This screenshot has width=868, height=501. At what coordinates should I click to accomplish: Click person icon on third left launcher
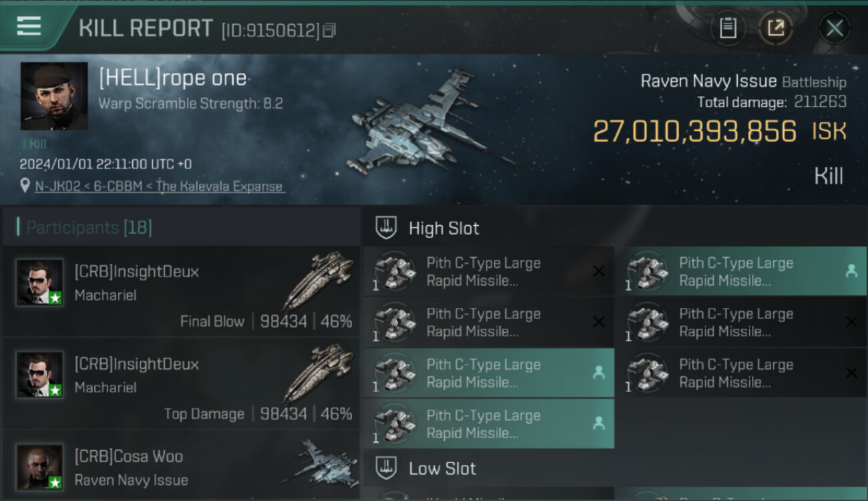[599, 373]
